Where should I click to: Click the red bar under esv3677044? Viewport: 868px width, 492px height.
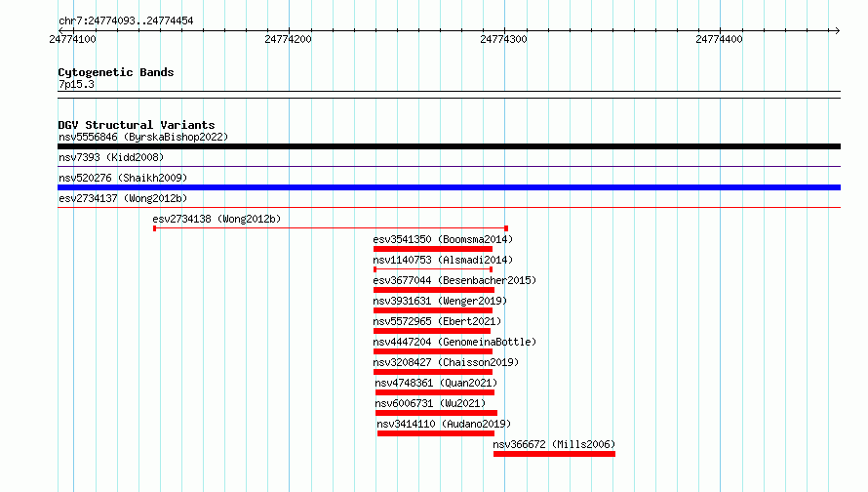434,290
